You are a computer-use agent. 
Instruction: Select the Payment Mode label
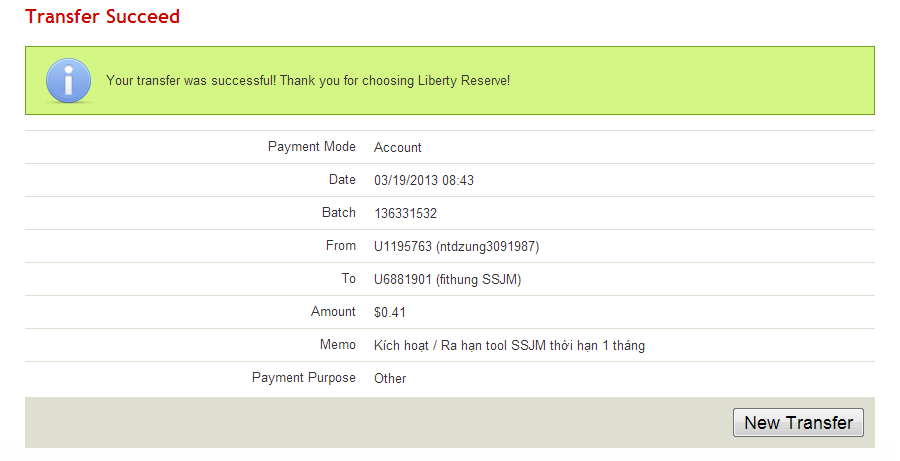pyautogui.click(x=312, y=147)
